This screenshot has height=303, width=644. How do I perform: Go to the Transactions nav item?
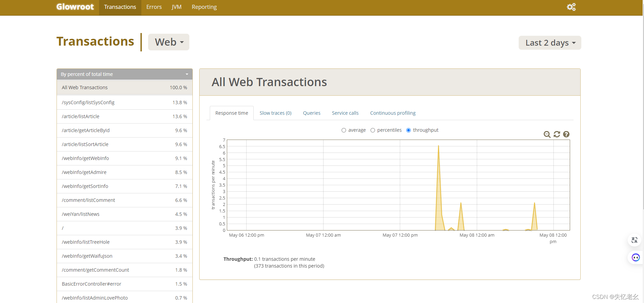click(x=120, y=7)
